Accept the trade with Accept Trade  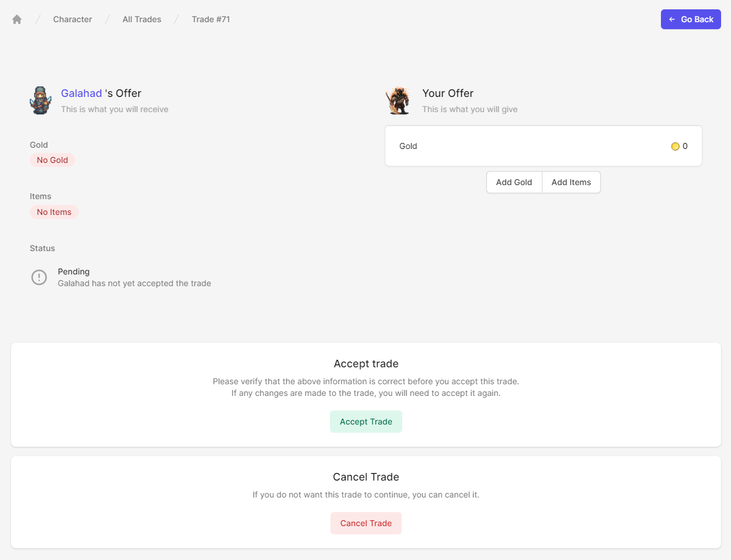pos(366,422)
